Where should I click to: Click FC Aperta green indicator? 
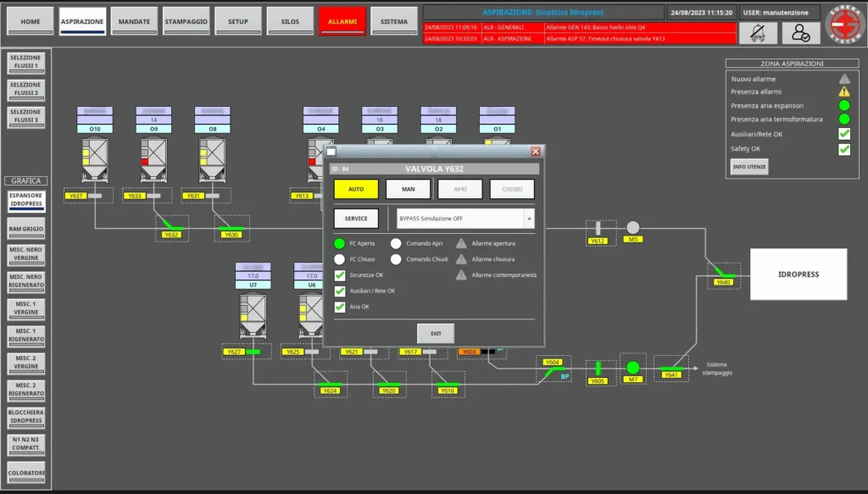click(x=339, y=243)
